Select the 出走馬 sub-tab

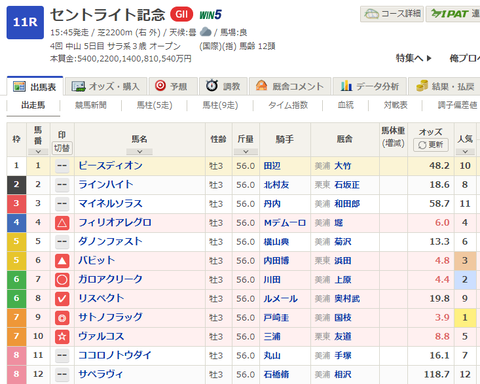click(x=33, y=105)
